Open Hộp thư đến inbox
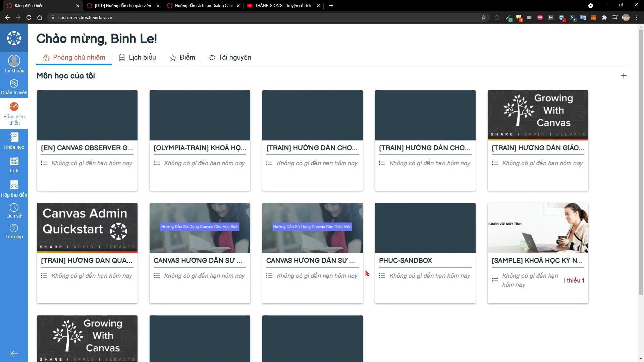Viewport: 644px width, 362px height. click(14, 189)
